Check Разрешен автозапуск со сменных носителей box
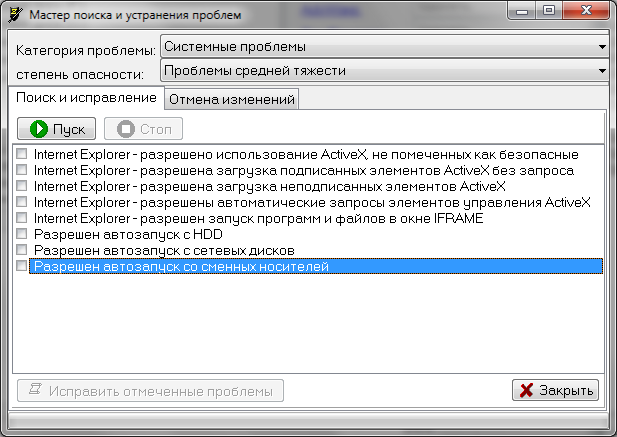Image resolution: width=617 pixels, height=437 pixels. pyautogui.click(x=22, y=266)
